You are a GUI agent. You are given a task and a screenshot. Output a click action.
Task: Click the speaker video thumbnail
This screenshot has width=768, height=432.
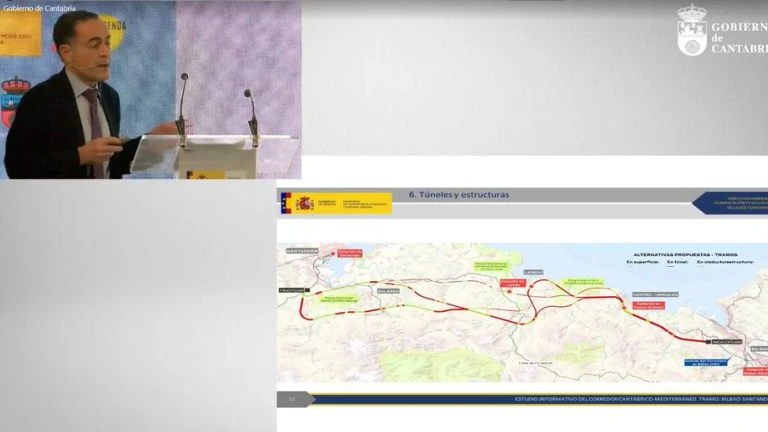[x=150, y=90]
